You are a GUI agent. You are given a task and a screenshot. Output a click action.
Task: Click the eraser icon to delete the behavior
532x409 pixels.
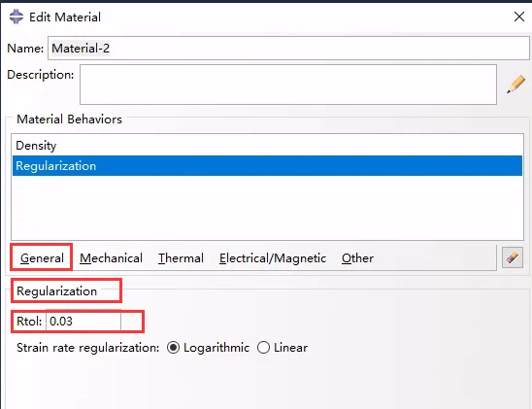[x=513, y=257]
